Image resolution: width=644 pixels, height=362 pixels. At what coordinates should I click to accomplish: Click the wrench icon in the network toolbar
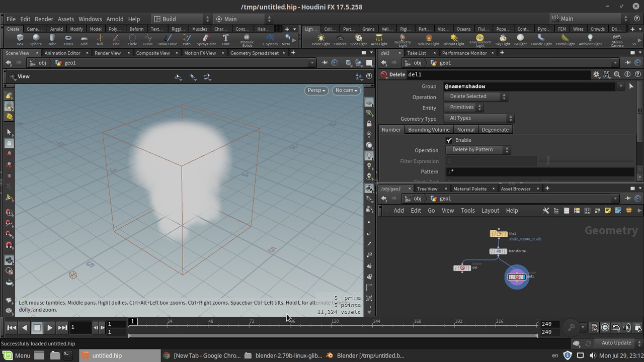point(546,211)
